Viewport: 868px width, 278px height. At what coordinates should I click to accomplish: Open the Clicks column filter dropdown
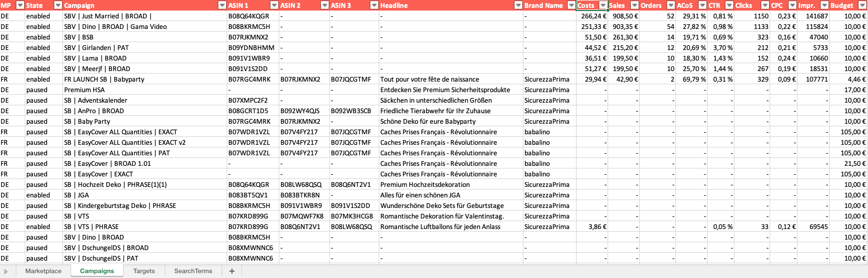(x=765, y=5)
